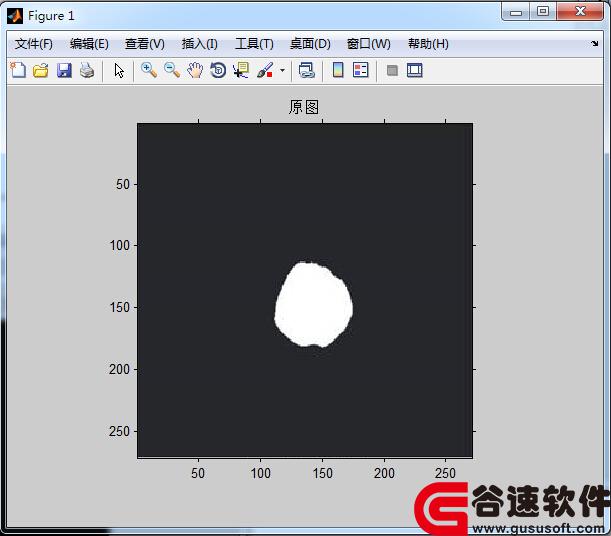
Task: Open the 工具(T) menu
Action: (x=254, y=44)
